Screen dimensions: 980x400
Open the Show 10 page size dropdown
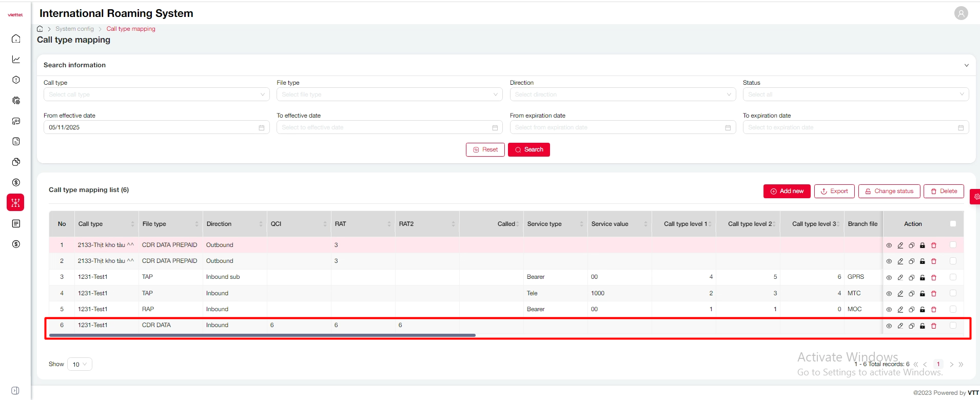pyautogui.click(x=80, y=365)
